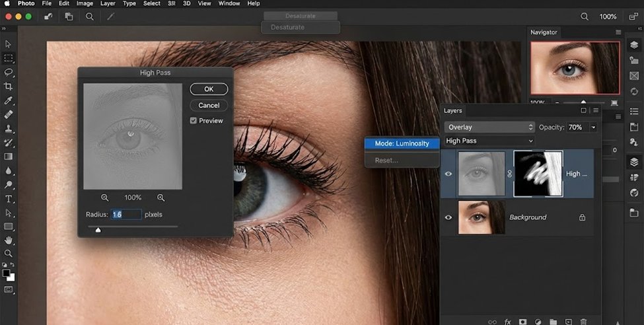The height and width of the screenshot is (325, 644).
Task: Zoom out in the High Pass preview
Action: (x=105, y=198)
